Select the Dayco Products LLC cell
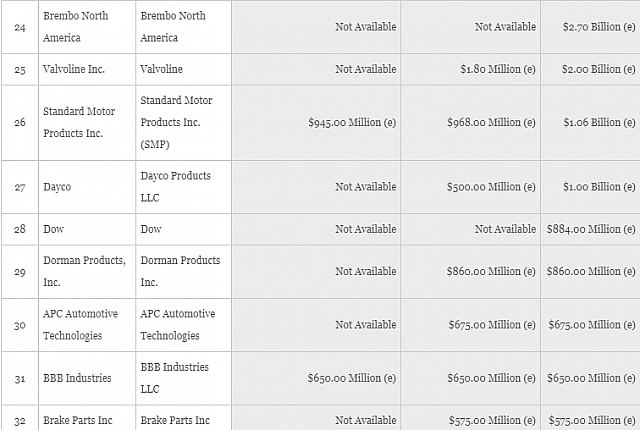Image resolution: width=640 pixels, height=430 pixels. [175, 186]
